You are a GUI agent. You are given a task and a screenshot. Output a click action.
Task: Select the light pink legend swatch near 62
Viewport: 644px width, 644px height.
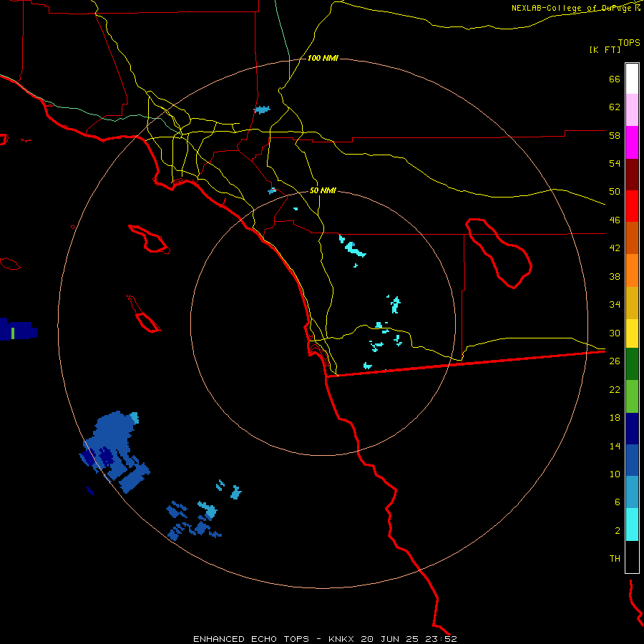coord(632,109)
